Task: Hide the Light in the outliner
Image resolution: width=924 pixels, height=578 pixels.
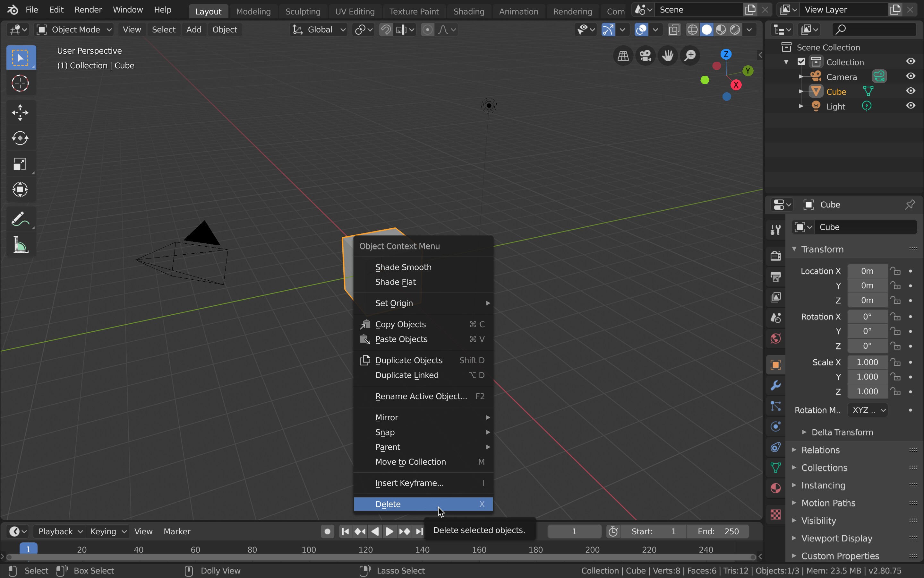Action: (911, 106)
